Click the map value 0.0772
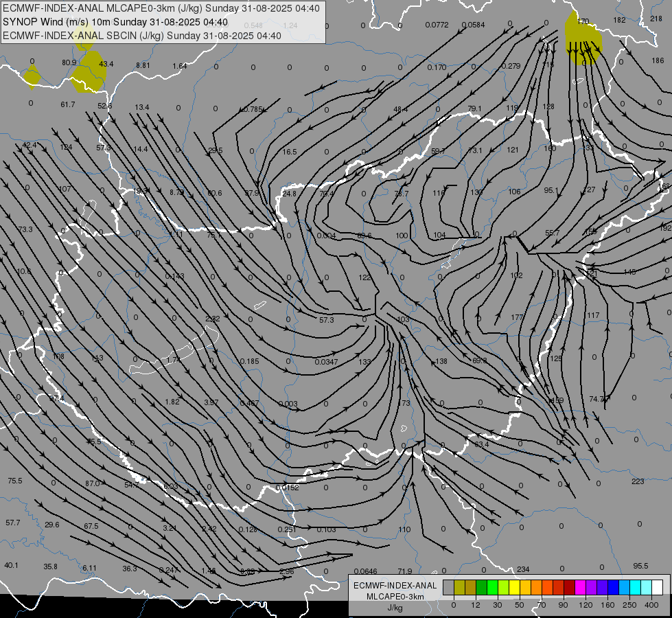This screenshot has width=672, height=618. click(x=437, y=25)
